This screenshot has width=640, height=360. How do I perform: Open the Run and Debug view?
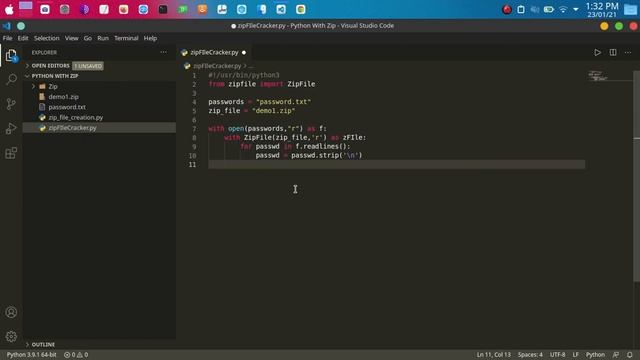pyautogui.click(x=11, y=128)
